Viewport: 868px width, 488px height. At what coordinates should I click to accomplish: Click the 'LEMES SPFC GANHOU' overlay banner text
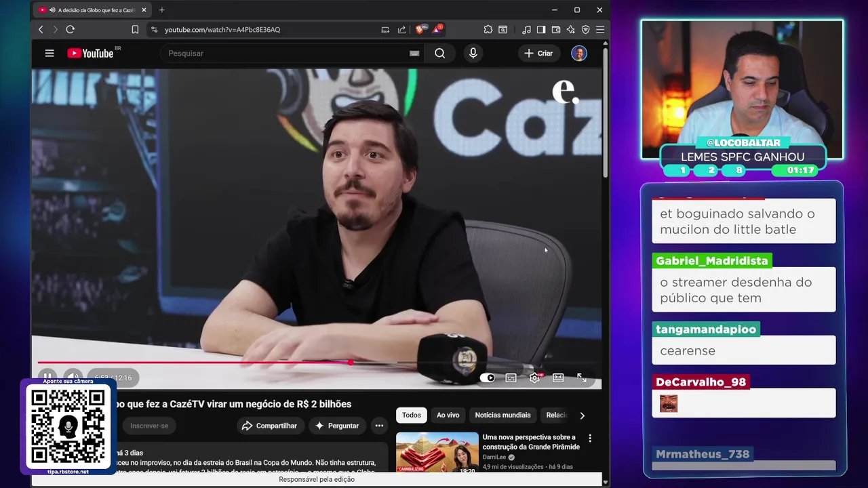(743, 157)
